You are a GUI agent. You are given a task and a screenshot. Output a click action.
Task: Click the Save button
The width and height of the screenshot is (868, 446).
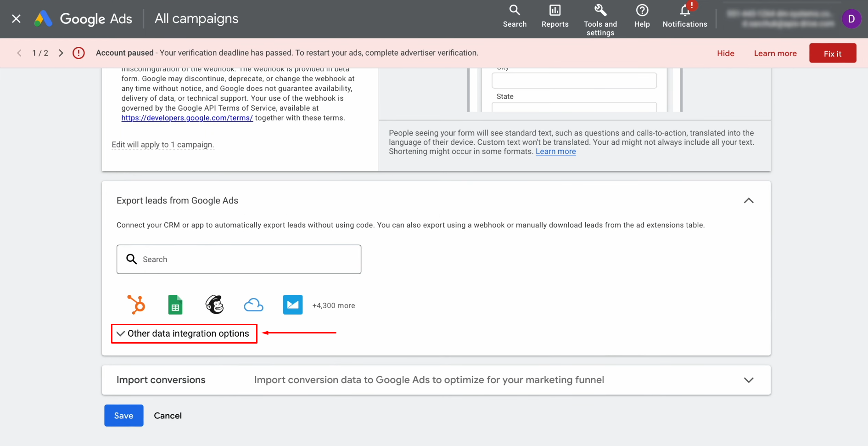tap(124, 416)
